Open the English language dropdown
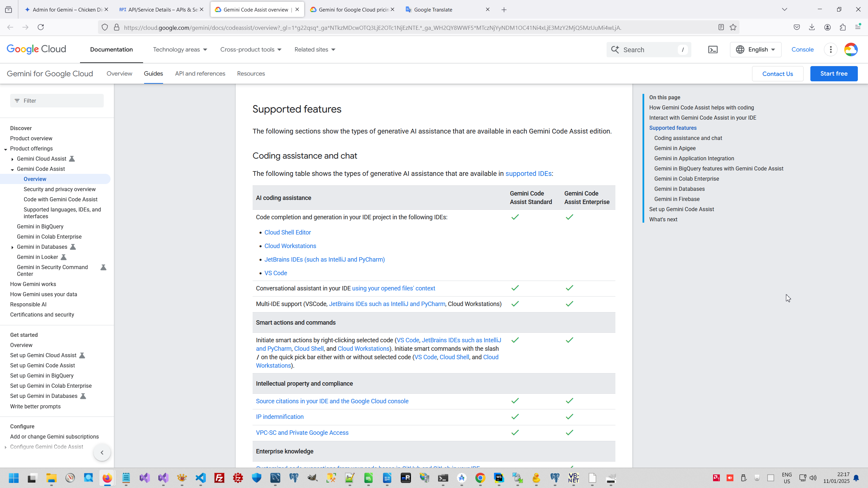The height and width of the screenshot is (488, 868). pyautogui.click(x=755, y=50)
